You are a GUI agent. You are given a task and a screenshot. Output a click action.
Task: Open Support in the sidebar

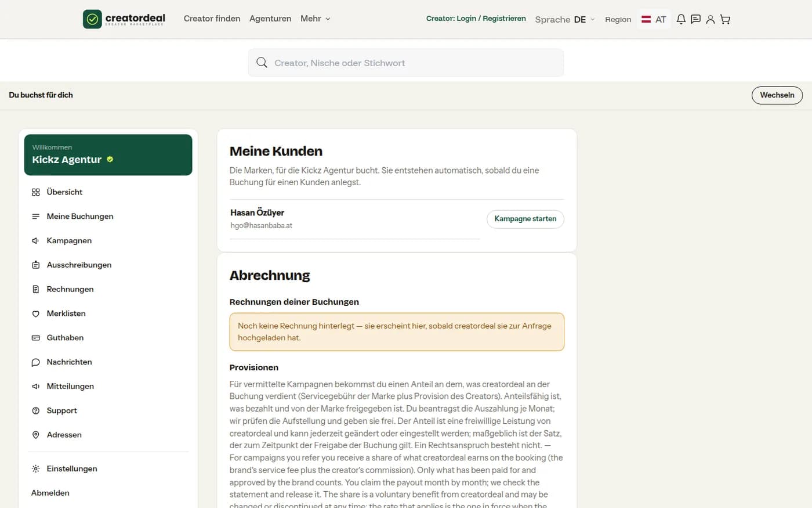[108, 410]
